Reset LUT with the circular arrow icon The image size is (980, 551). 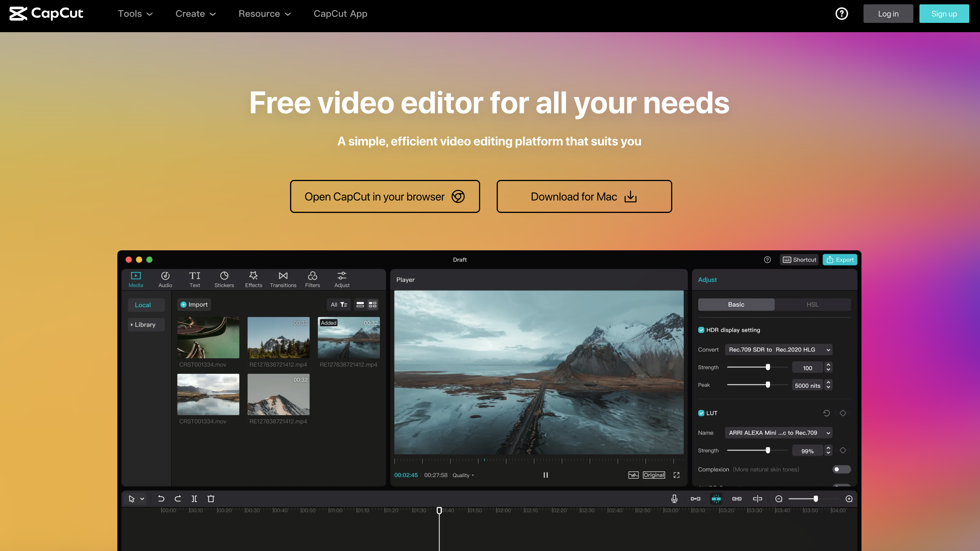tap(826, 413)
